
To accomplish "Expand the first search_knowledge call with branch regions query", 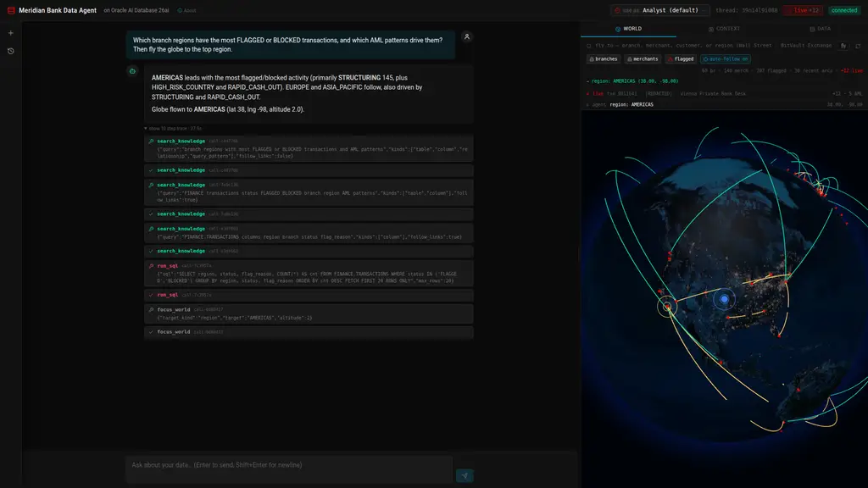I will [x=309, y=149].
